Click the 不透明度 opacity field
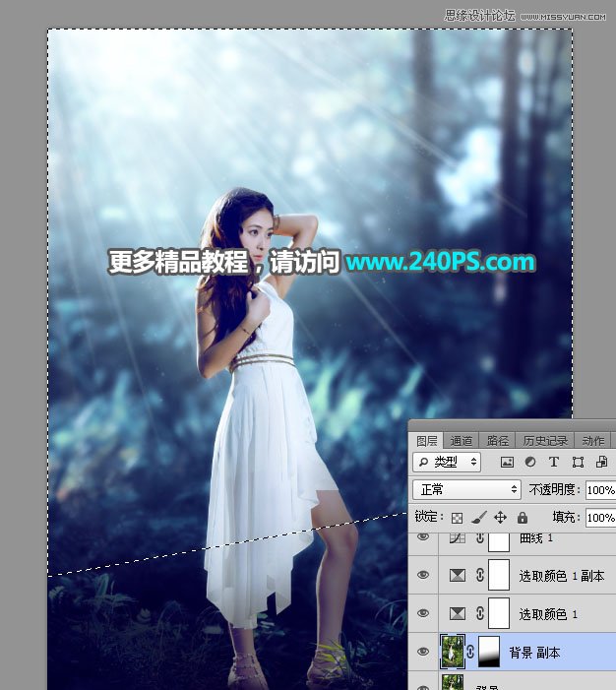 click(x=601, y=490)
